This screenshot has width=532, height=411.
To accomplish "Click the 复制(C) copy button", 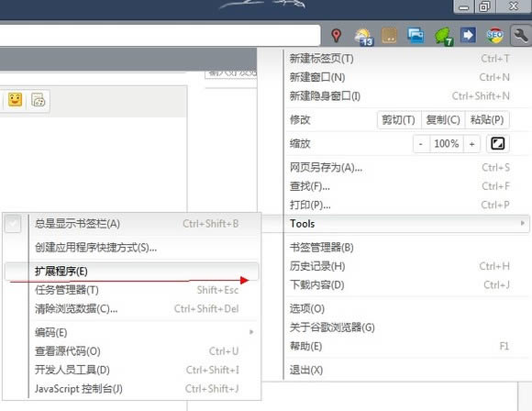I will pyautogui.click(x=443, y=120).
